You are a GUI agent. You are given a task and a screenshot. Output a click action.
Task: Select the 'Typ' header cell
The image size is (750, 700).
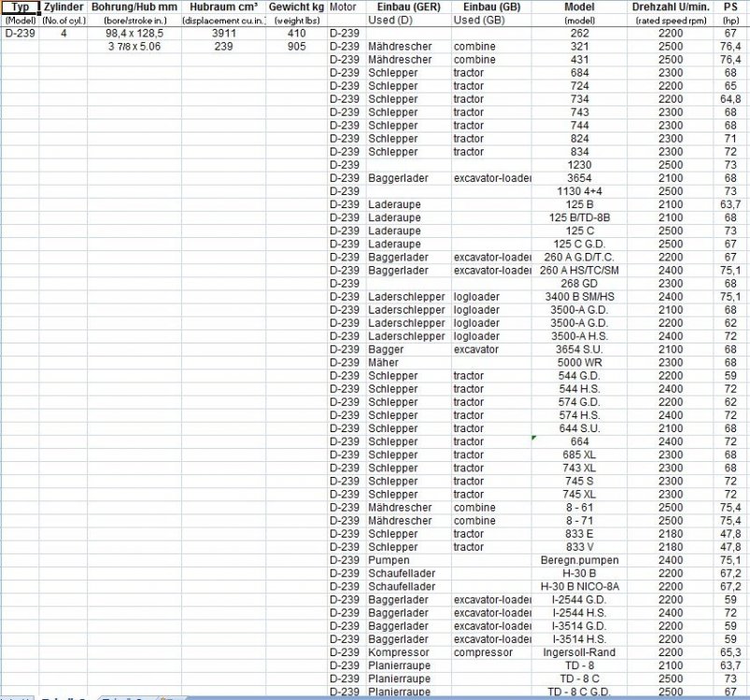[x=20, y=7]
